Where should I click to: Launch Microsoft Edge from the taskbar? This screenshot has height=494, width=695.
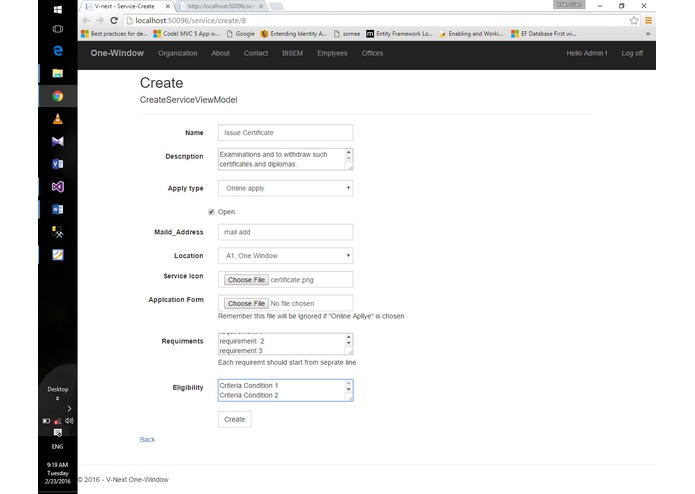click(x=58, y=51)
